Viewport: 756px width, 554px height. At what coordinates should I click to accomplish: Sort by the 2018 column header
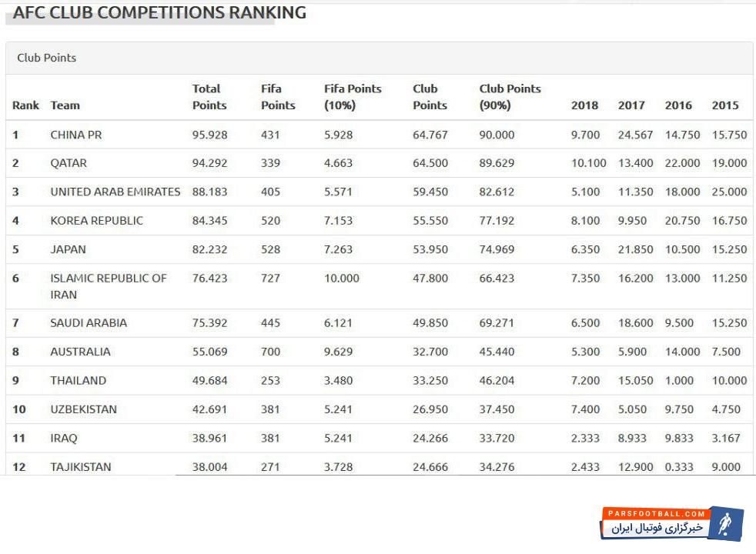point(584,105)
